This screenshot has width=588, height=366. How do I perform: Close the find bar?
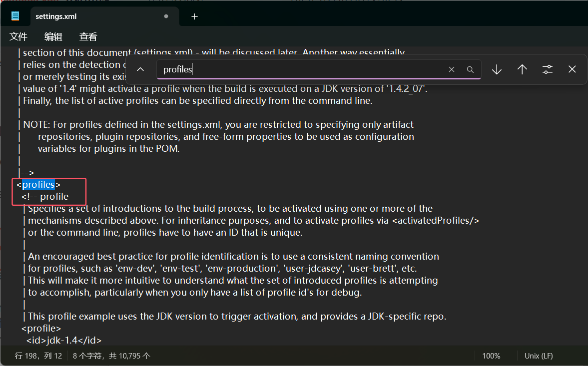coord(573,69)
